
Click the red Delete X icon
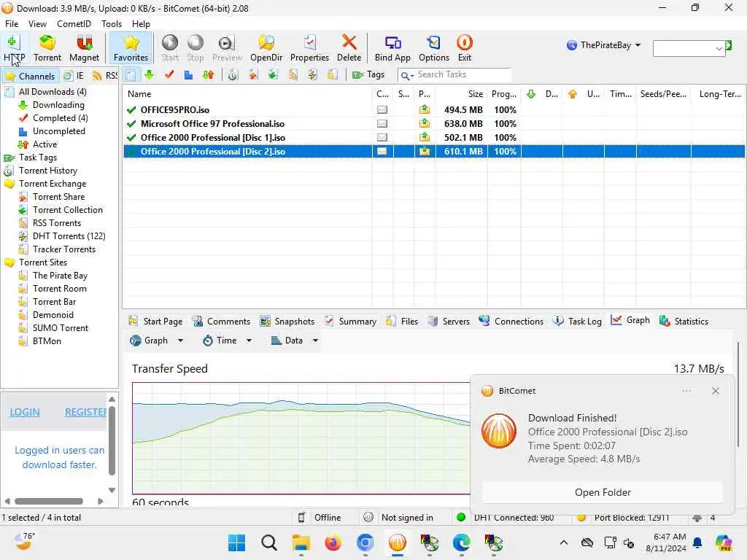point(349,42)
